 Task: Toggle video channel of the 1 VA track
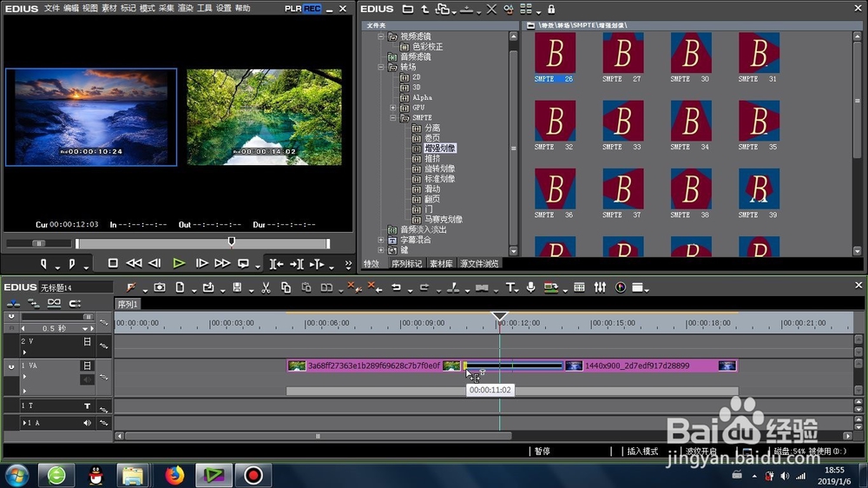(x=87, y=366)
